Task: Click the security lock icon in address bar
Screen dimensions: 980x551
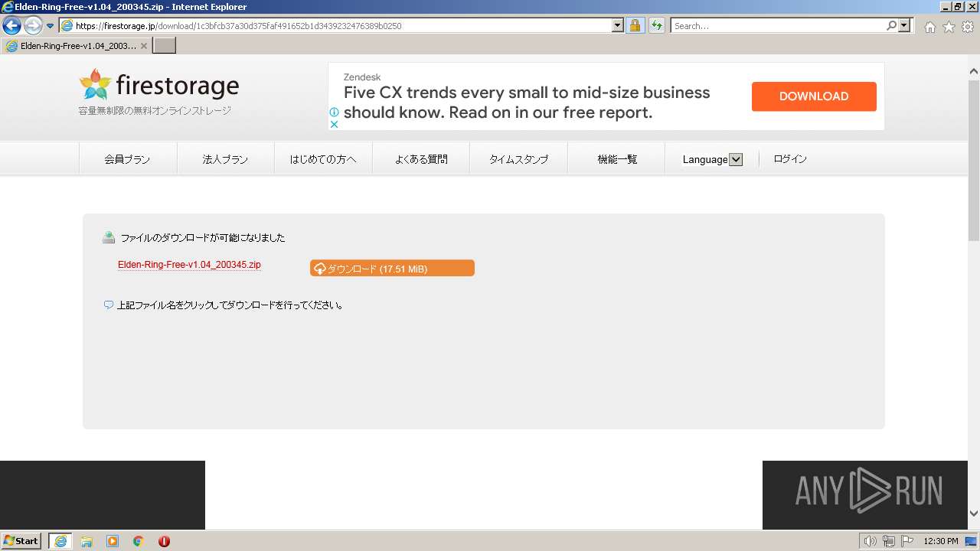Action: point(635,26)
